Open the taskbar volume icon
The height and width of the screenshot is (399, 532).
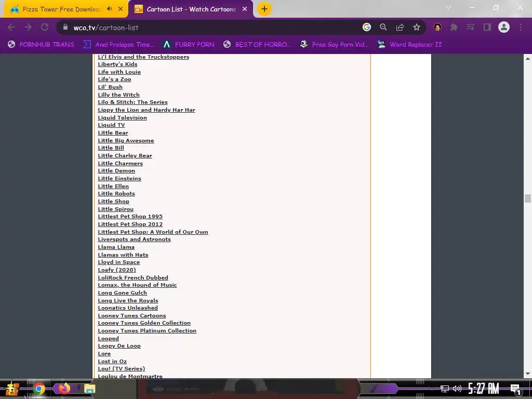point(457,389)
